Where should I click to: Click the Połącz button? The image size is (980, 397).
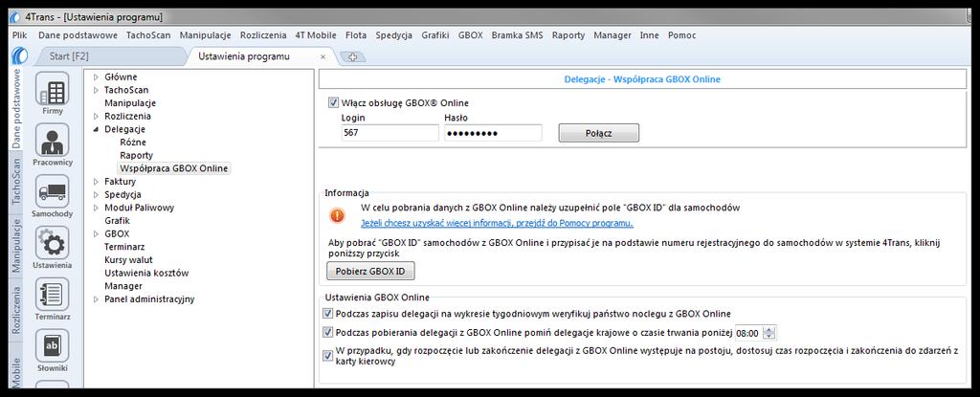(x=599, y=133)
